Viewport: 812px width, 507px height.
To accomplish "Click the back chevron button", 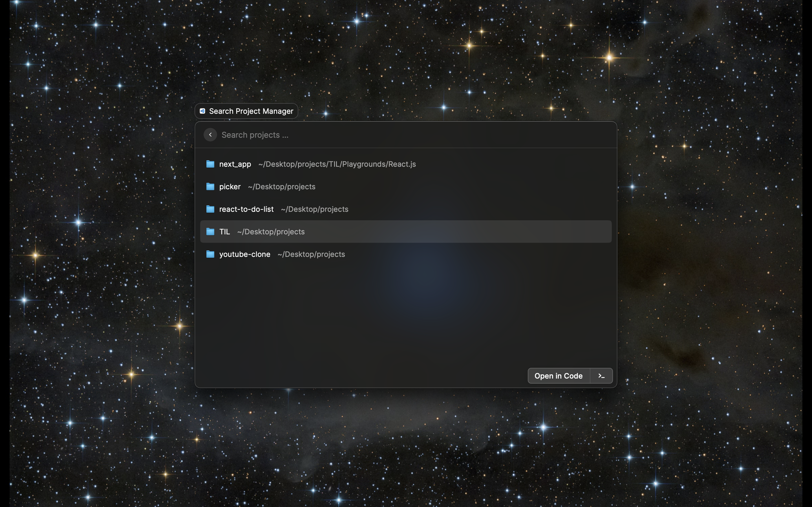I will (x=210, y=135).
